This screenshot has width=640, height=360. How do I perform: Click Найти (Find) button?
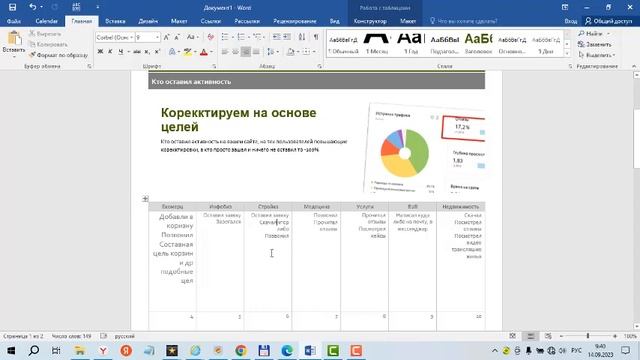[x=593, y=33]
